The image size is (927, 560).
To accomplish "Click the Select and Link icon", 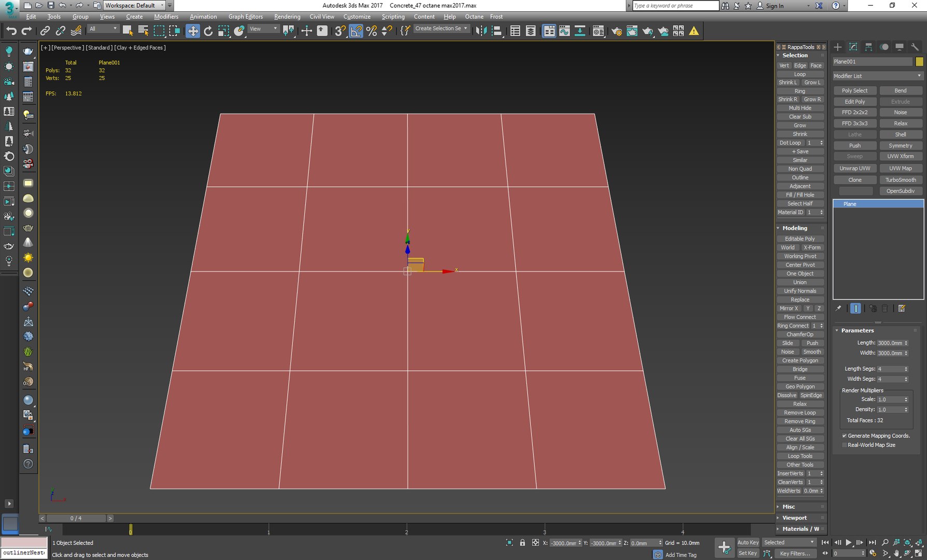I will pos(45,31).
